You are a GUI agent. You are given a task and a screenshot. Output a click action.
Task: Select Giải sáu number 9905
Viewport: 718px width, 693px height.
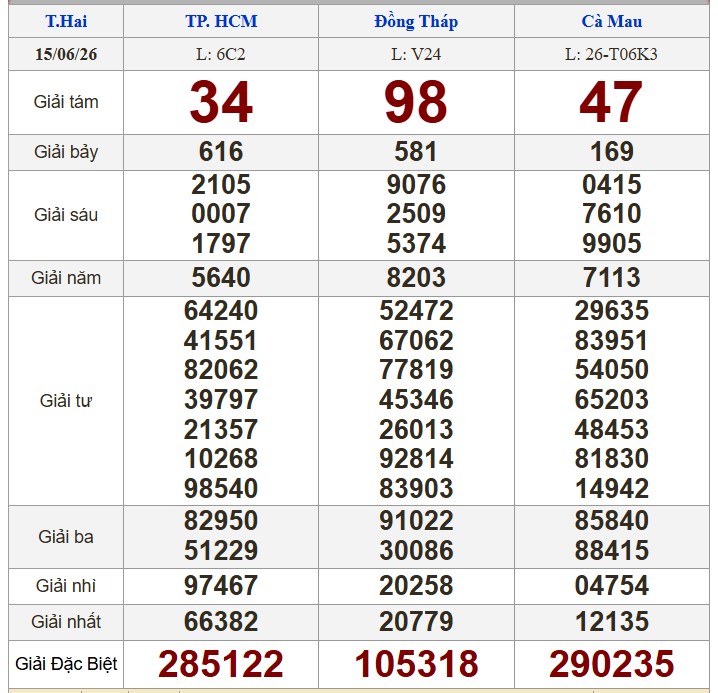pyautogui.click(x=612, y=243)
